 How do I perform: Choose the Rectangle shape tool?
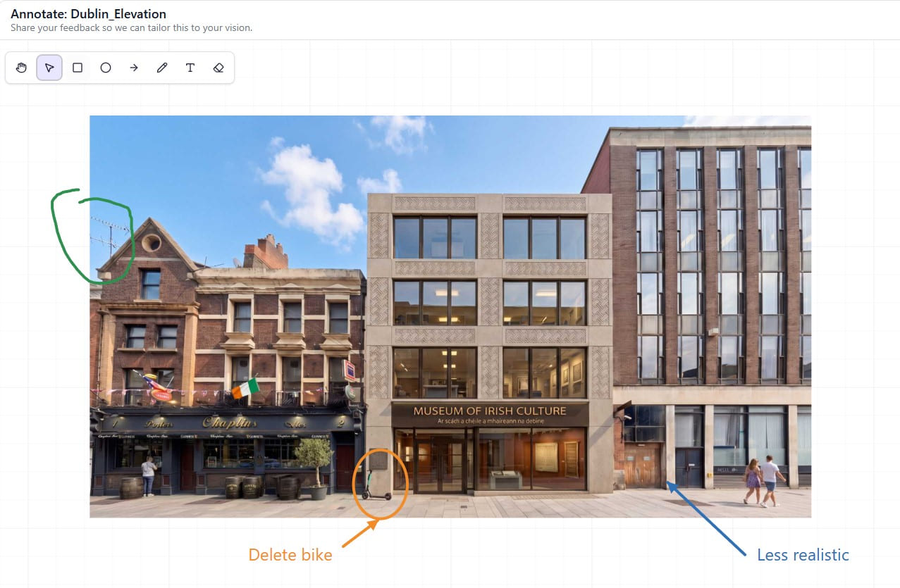[78, 68]
